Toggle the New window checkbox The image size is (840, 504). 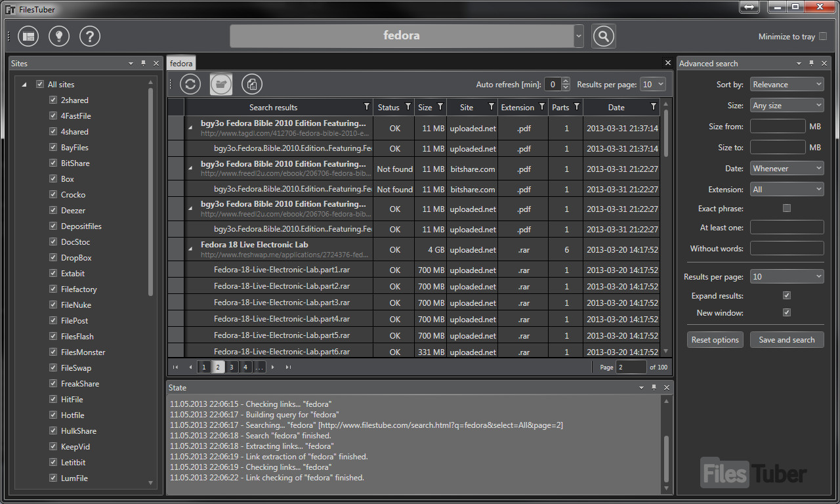click(x=787, y=313)
